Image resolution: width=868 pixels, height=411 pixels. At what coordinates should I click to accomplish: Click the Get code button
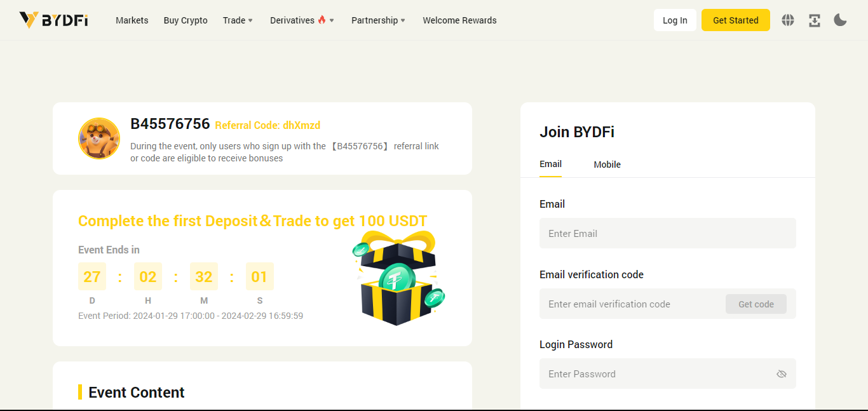coord(756,304)
